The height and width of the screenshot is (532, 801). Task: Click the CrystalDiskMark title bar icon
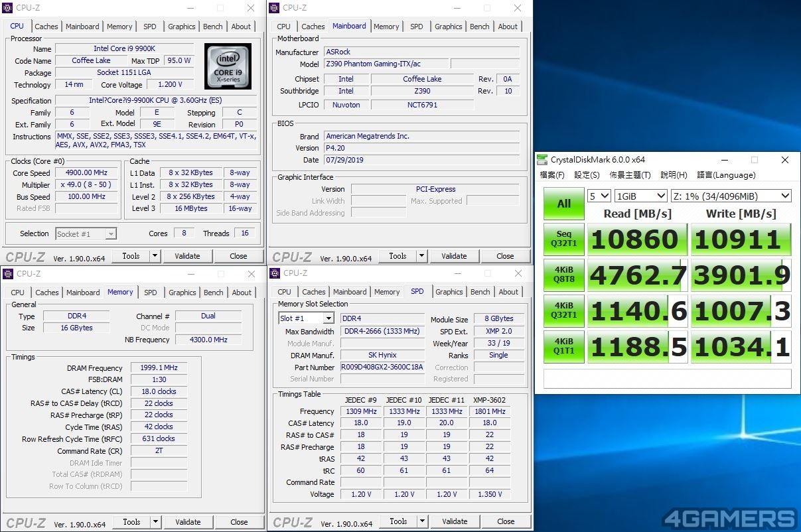click(x=542, y=160)
